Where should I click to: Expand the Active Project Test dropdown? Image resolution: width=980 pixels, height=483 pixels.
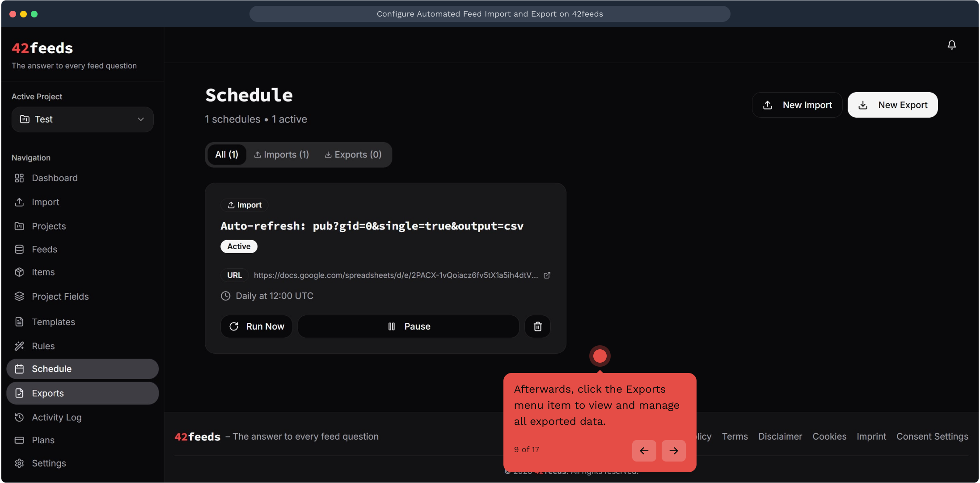coord(82,119)
